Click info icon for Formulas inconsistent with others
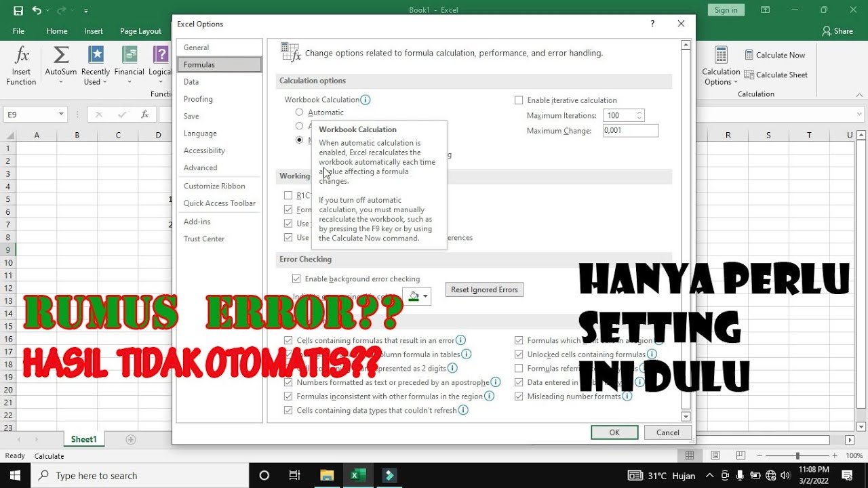Viewport: 868px width, 488px height. tap(490, 396)
